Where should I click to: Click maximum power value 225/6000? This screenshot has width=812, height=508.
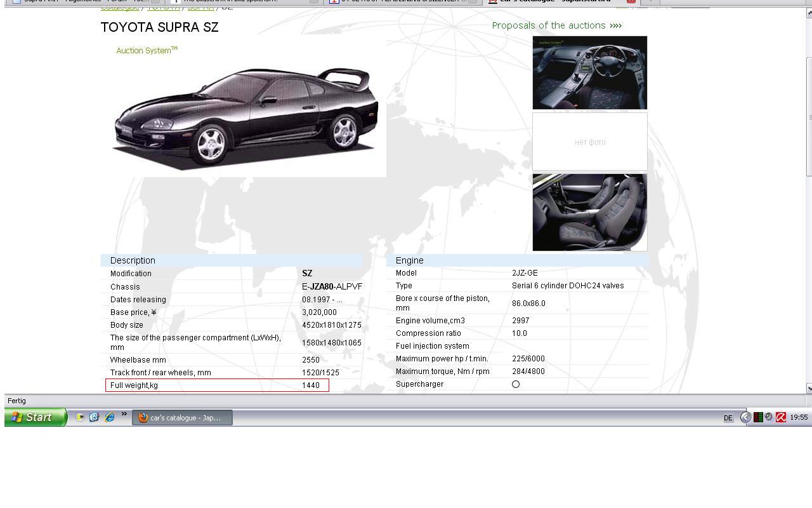pyautogui.click(x=528, y=358)
